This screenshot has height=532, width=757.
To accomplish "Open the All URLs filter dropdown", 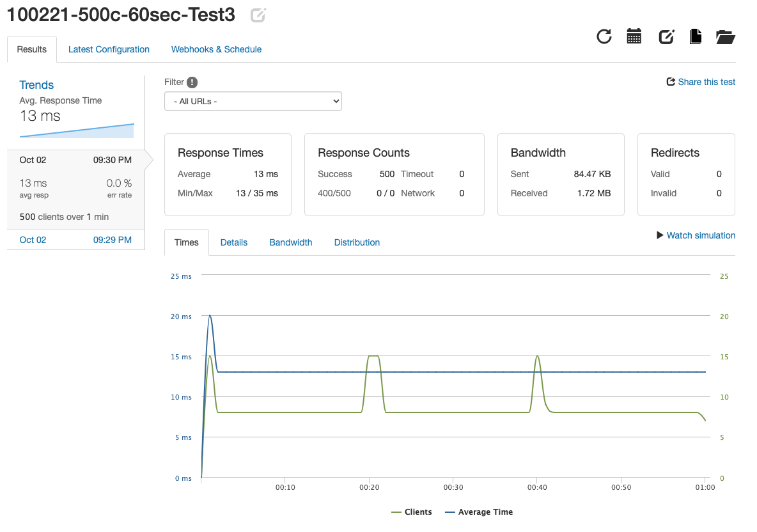I will point(253,101).
